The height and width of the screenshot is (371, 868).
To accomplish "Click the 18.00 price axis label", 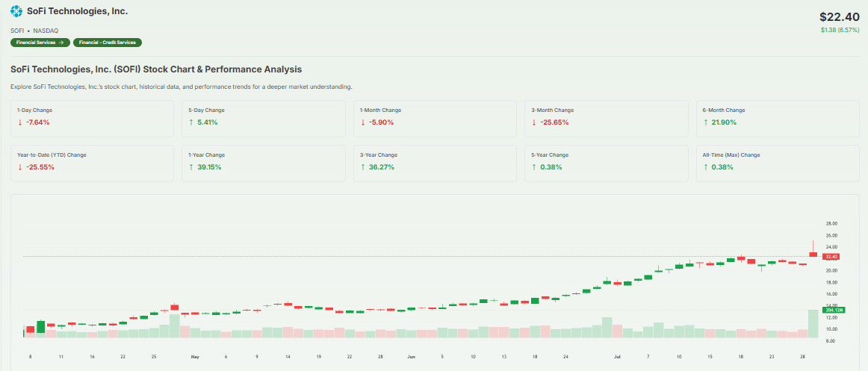I will [831, 282].
